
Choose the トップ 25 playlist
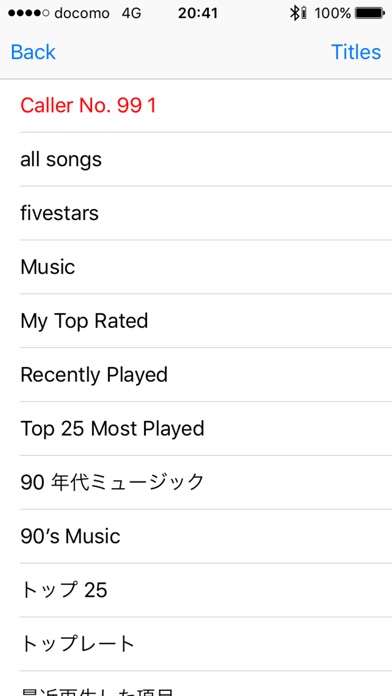pos(196,590)
